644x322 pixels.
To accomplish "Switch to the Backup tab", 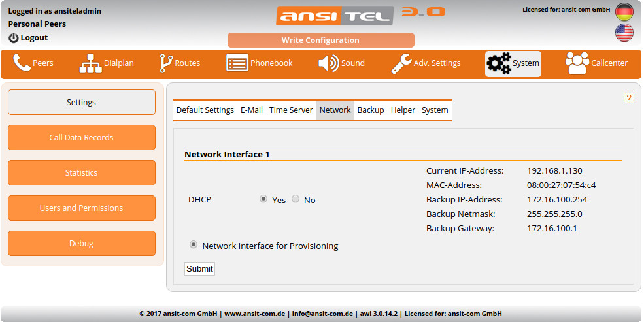I will (370, 110).
